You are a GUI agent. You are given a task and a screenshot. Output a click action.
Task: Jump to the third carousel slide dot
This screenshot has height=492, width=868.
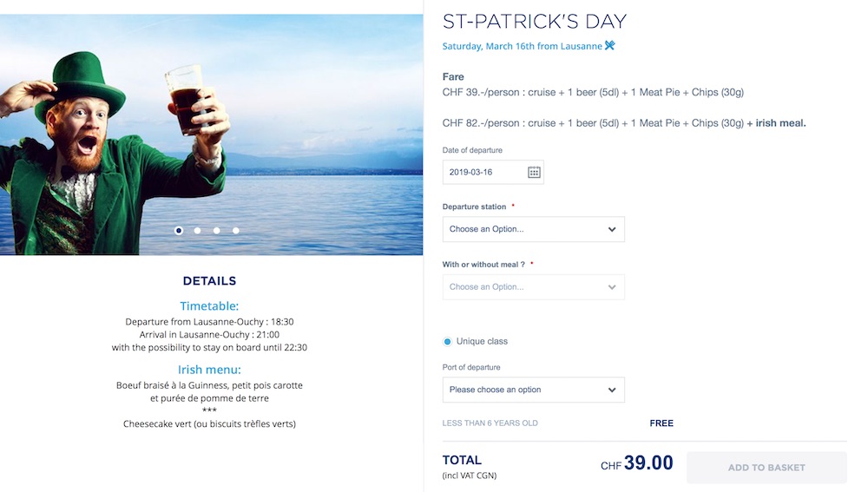click(217, 231)
